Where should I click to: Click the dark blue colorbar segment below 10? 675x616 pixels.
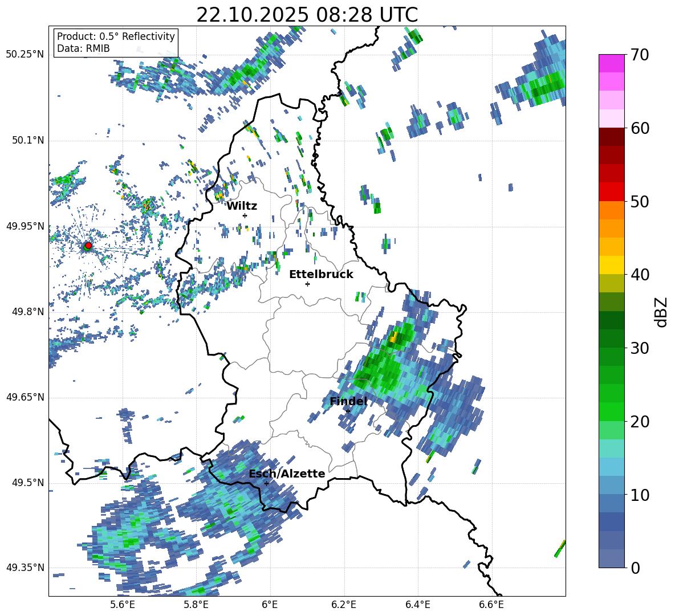pos(611,521)
